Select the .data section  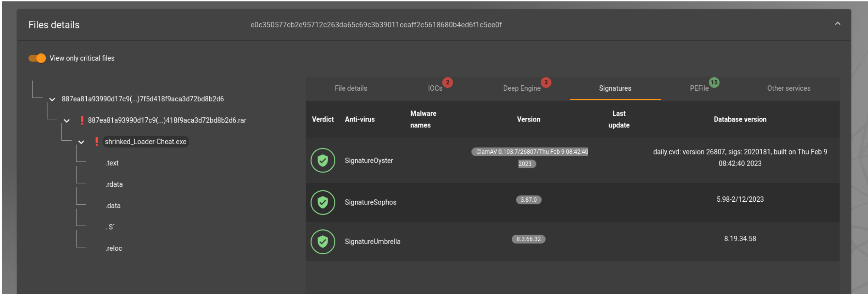[113, 205]
